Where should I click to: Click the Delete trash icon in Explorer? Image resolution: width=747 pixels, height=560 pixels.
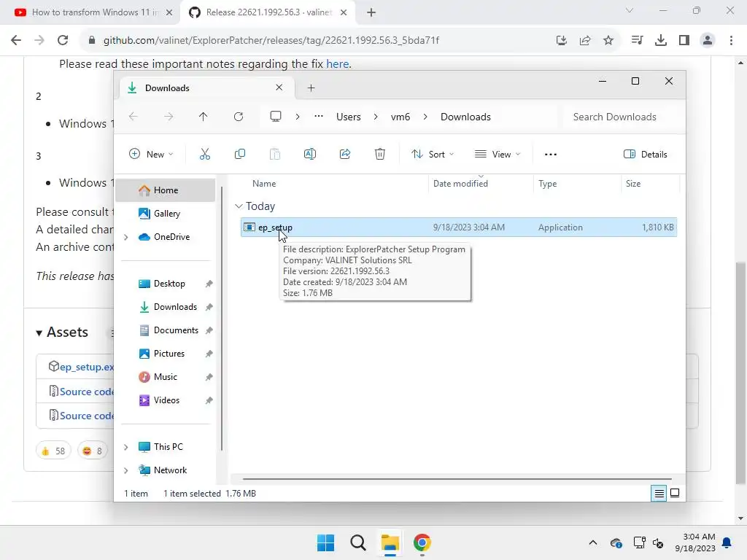379,155
